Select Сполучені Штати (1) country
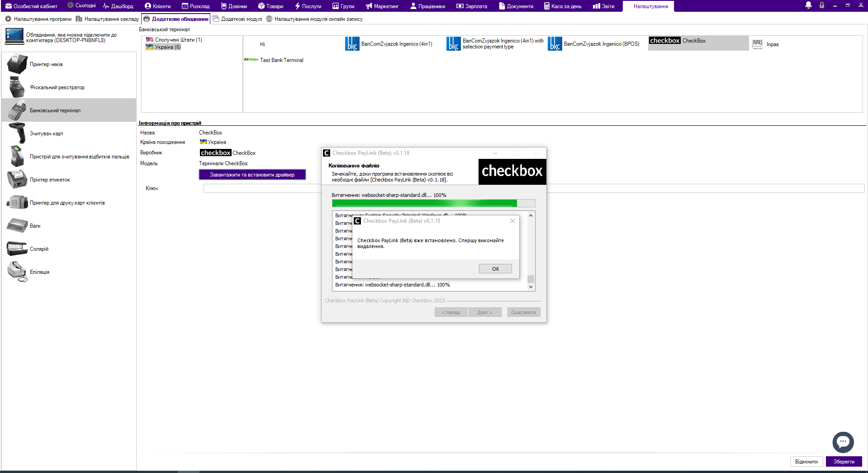868x473 pixels. pyautogui.click(x=174, y=40)
